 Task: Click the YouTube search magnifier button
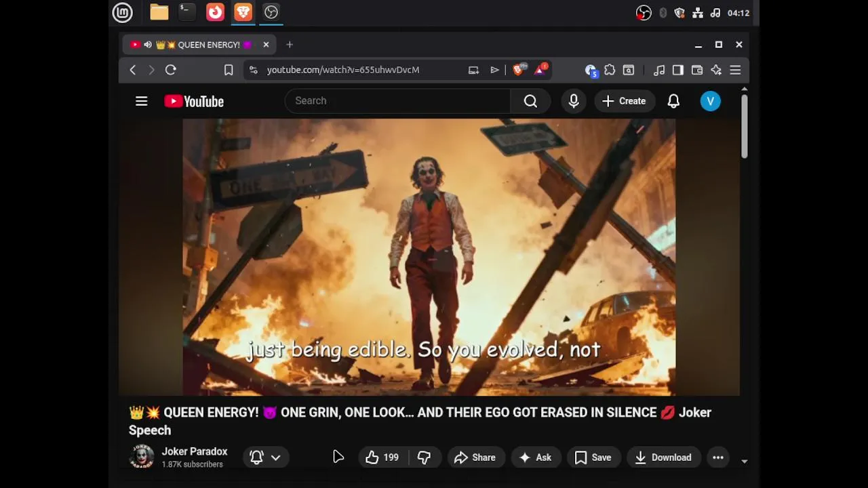[530, 101]
